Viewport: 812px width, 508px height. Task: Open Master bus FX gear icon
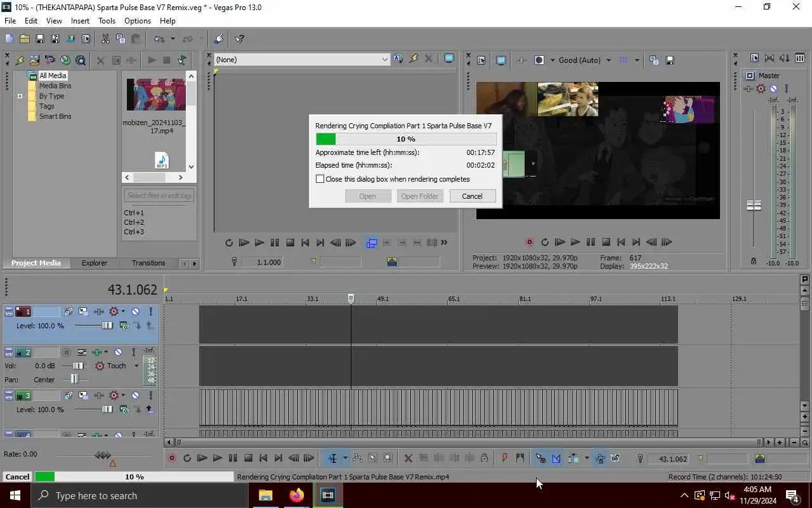click(761, 88)
